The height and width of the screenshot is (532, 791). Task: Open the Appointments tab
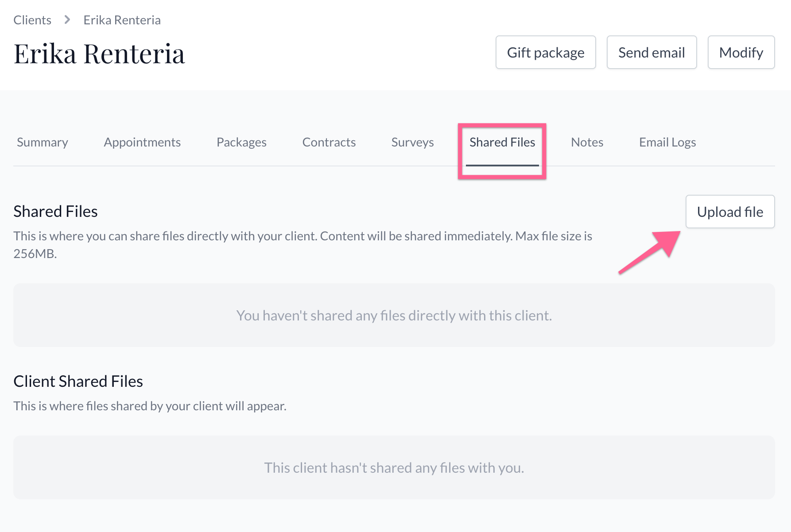(x=142, y=142)
